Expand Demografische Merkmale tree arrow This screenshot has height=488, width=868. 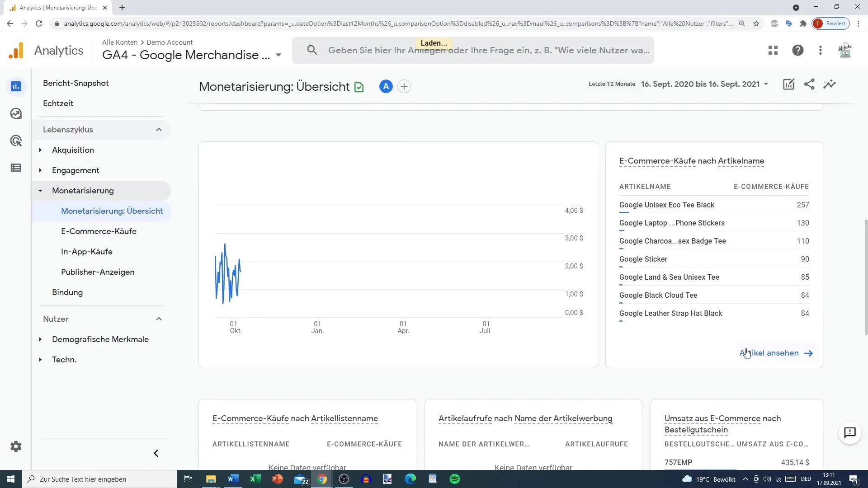point(40,339)
